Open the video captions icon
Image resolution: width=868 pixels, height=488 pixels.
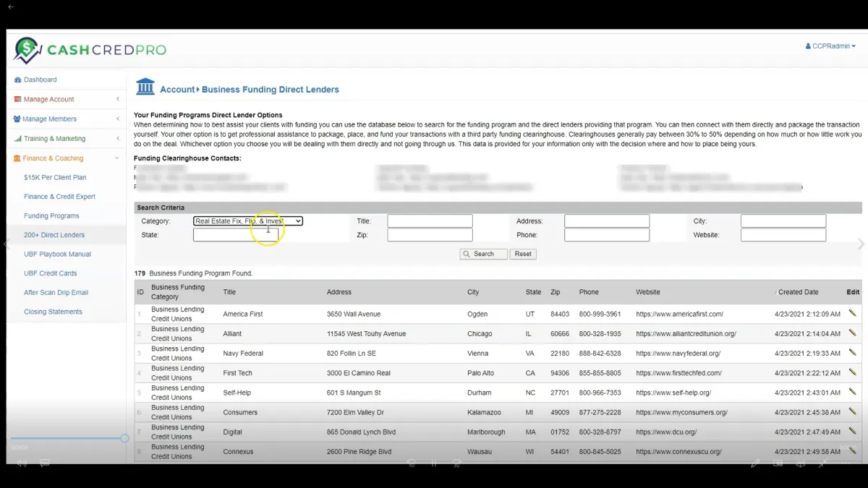pos(44,463)
